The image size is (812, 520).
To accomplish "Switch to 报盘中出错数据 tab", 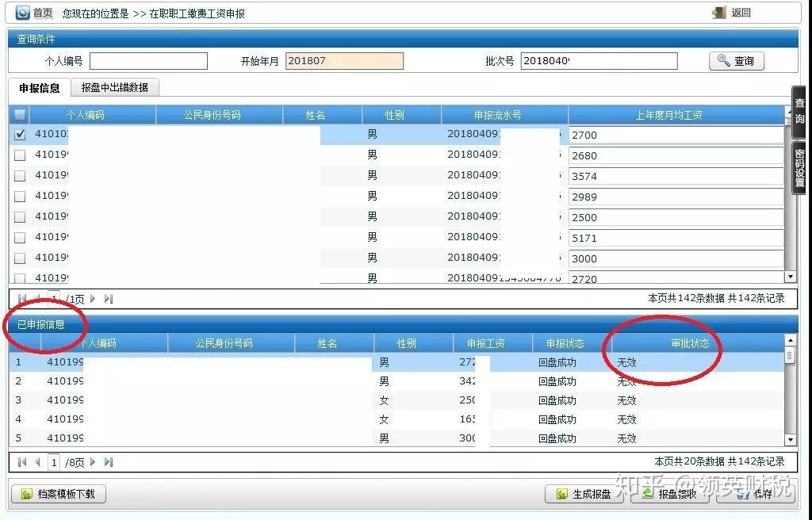I will pyautogui.click(x=114, y=87).
